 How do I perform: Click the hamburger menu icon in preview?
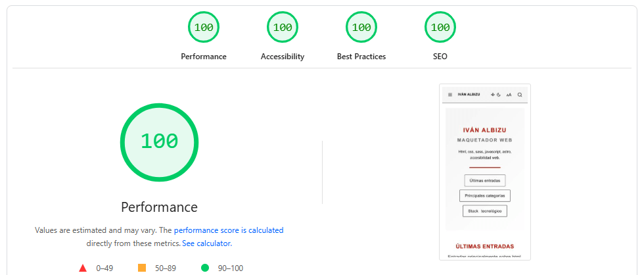tap(450, 95)
